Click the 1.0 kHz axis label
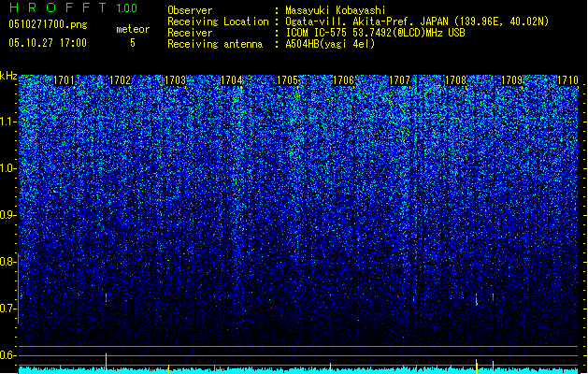Image resolution: width=588 pixels, height=374 pixels. click(7, 168)
